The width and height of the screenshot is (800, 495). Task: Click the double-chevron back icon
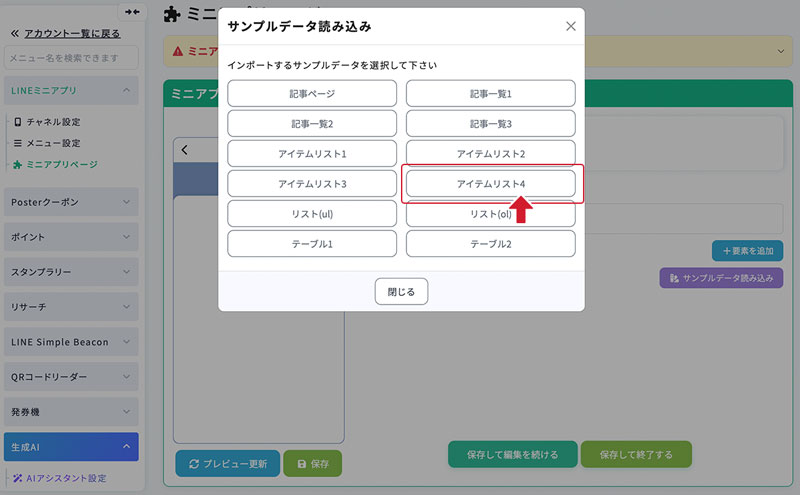(x=15, y=34)
